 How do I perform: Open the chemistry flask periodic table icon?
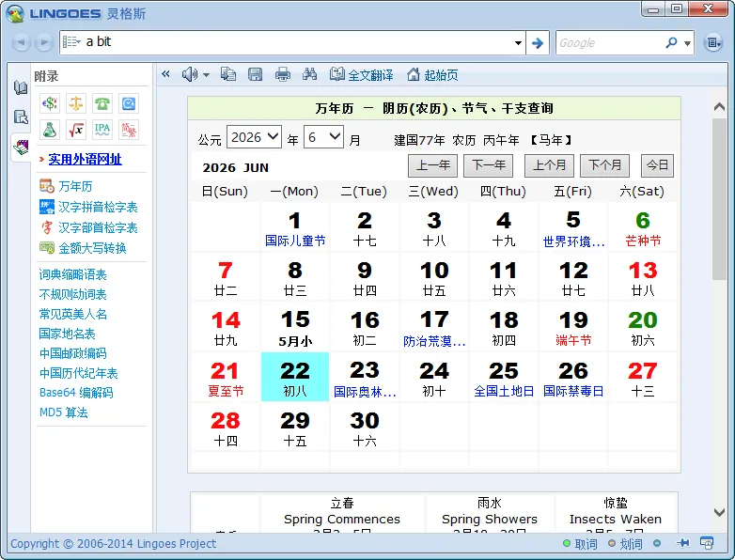(49, 130)
